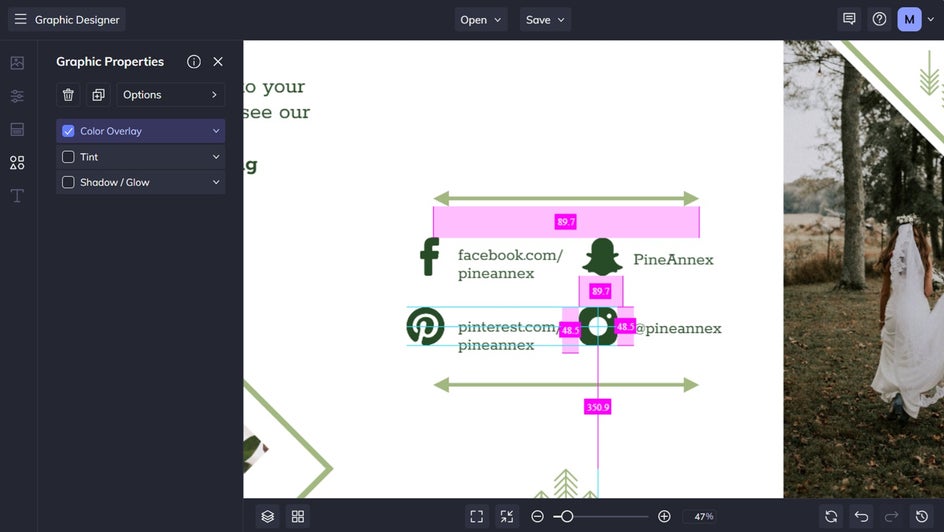Click the zoom in plus button
Image resolution: width=944 pixels, height=532 pixels.
click(x=664, y=516)
